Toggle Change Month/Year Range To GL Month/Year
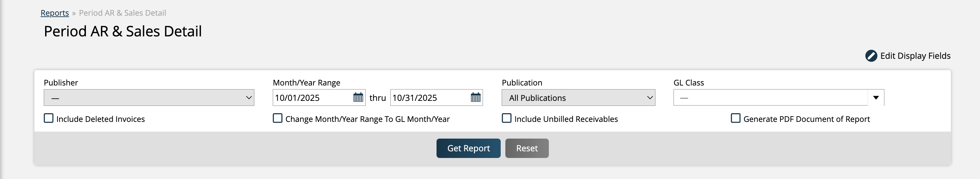 coord(278,119)
